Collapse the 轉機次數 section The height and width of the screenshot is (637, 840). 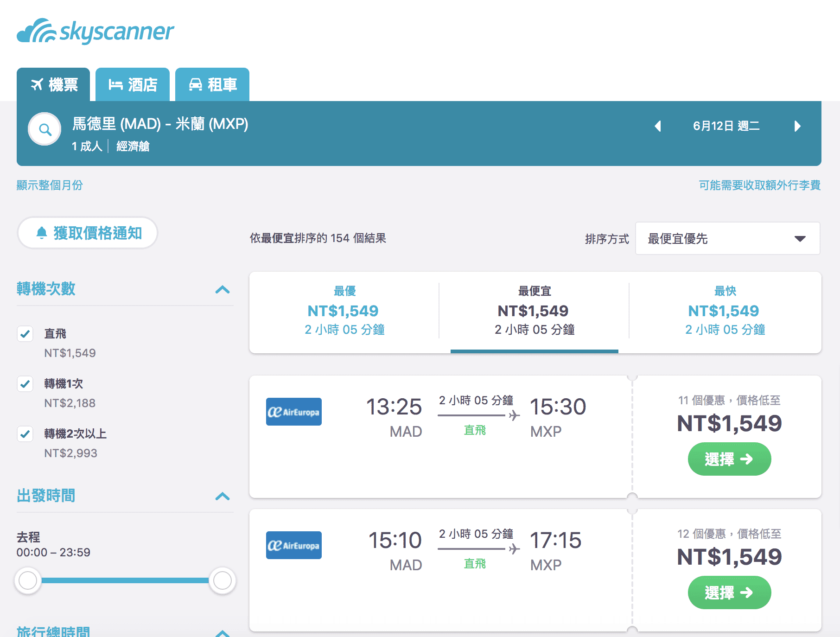(x=223, y=290)
